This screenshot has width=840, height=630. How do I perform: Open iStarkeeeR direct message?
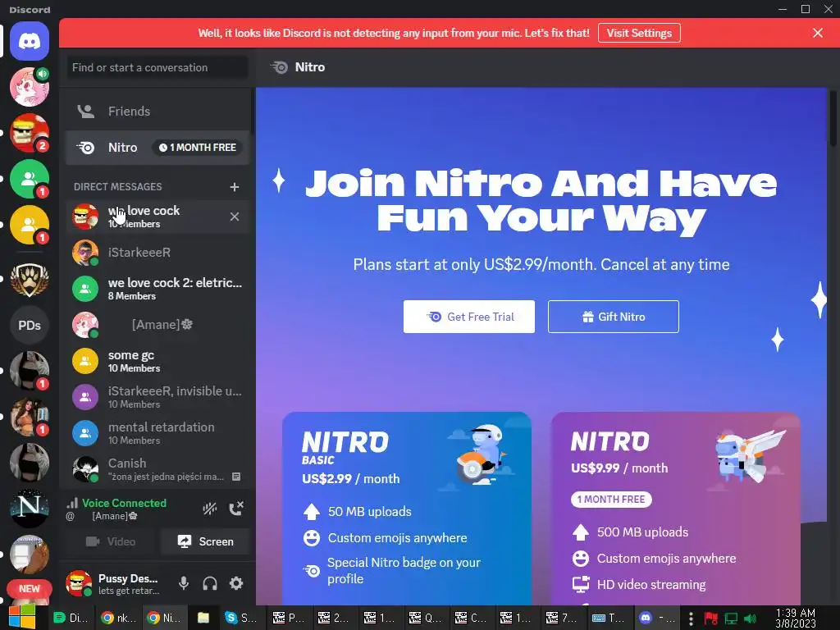point(157,253)
